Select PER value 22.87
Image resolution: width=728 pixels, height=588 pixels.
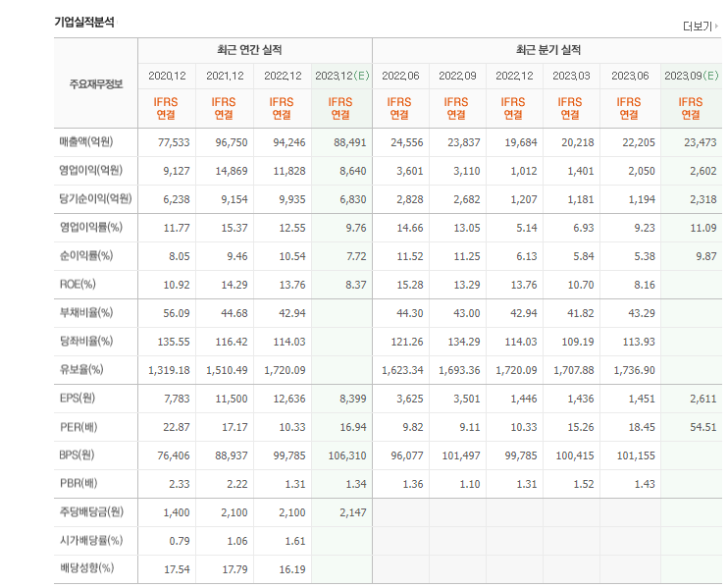pyautogui.click(x=177, y=427)
